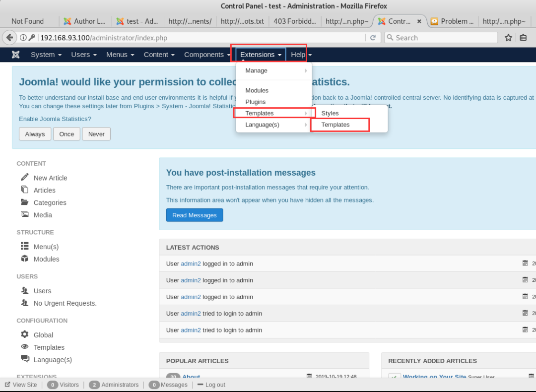Open the No Urgent Requests. link
Screen dimensions: 536x392
click(65, 304)
